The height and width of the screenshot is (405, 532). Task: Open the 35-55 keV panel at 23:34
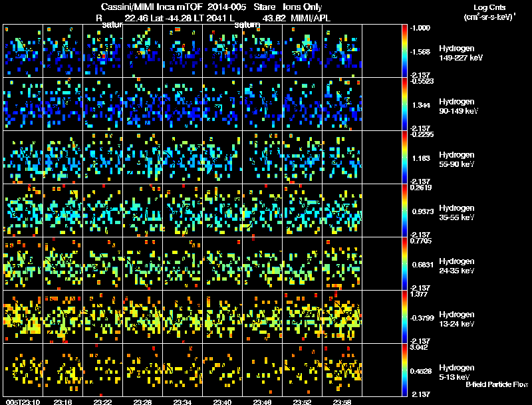pos(182,211)
